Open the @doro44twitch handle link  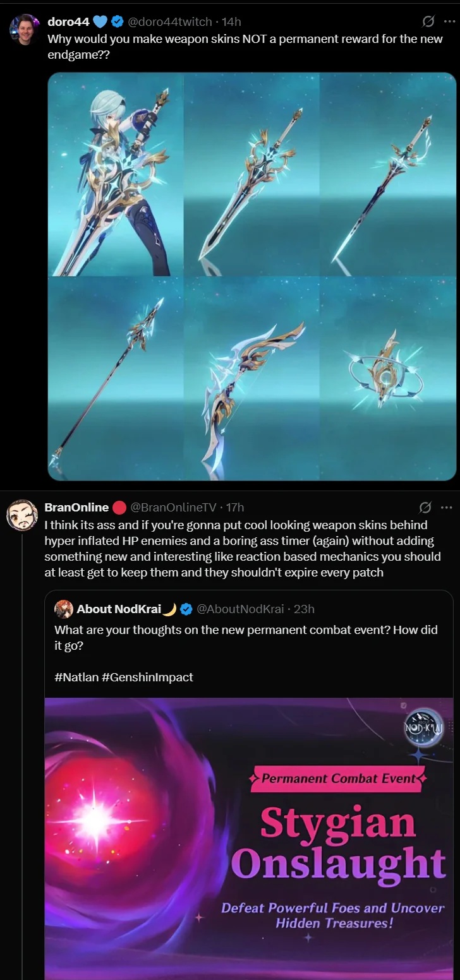(x=169, y=21)
